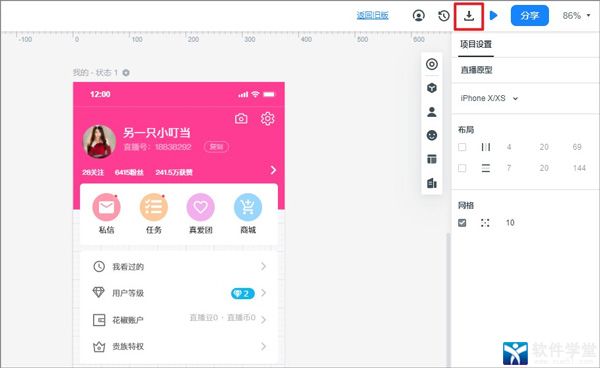Start preview with the blue play button
This screenshot has width=600, height=368.
pyautogui.click(x=494, y=16)
